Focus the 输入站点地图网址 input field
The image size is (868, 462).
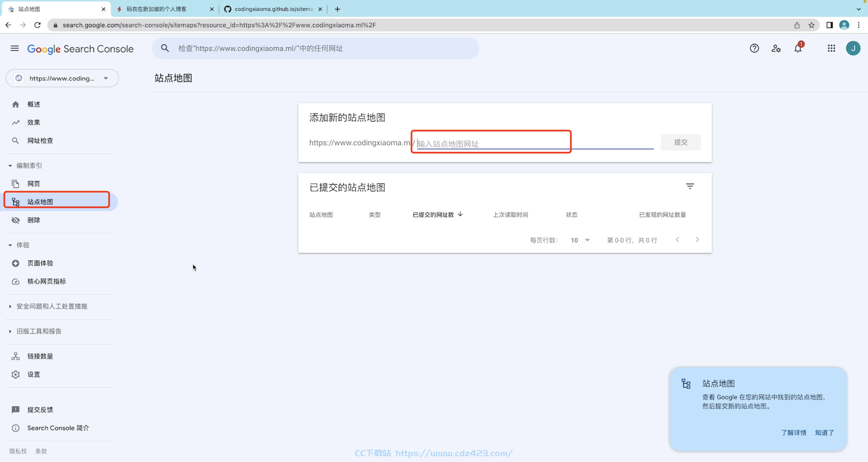535,144
